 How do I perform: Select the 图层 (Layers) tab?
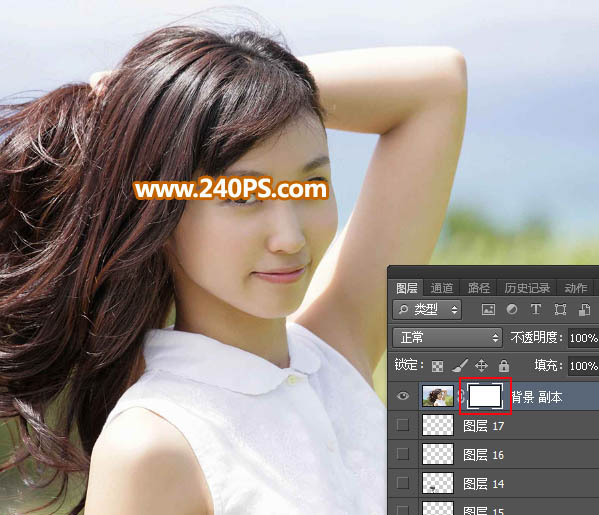pyautogui.click(x=406, y=288)
